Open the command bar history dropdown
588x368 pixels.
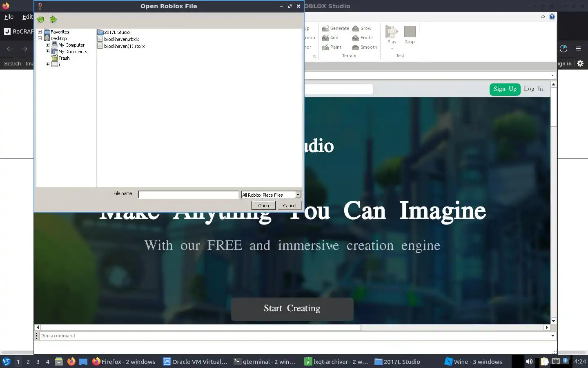552,336
